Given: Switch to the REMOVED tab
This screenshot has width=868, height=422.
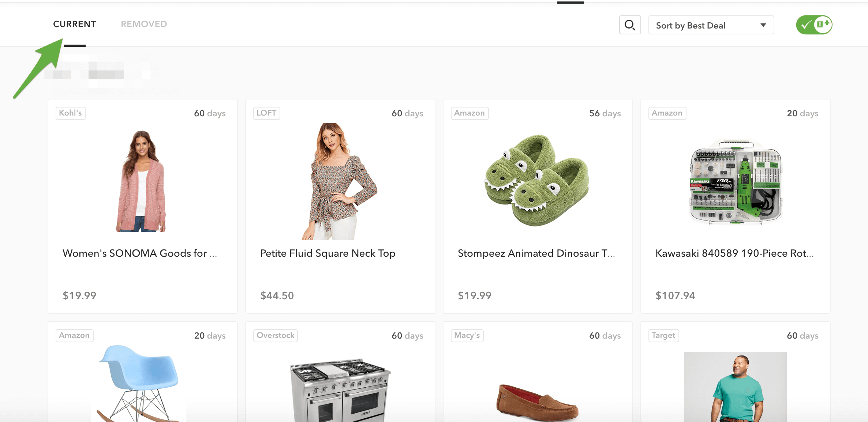Looking at the screenshot, I should 144,24.
